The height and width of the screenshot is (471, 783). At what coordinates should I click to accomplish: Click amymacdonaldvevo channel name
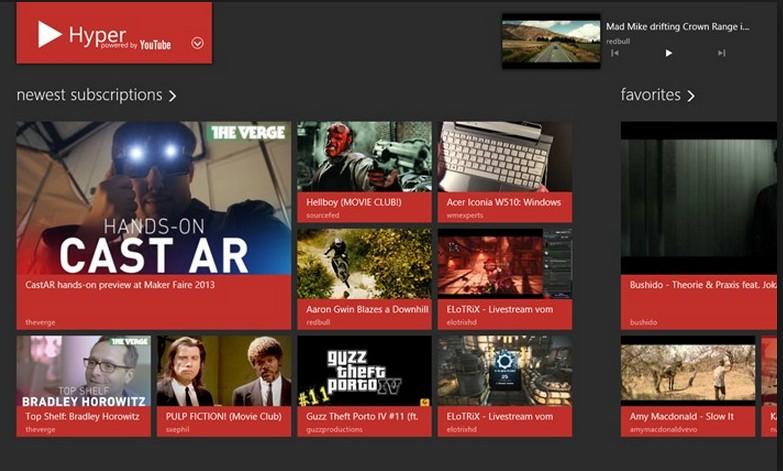pyautogui.click(x=663, y=430)
